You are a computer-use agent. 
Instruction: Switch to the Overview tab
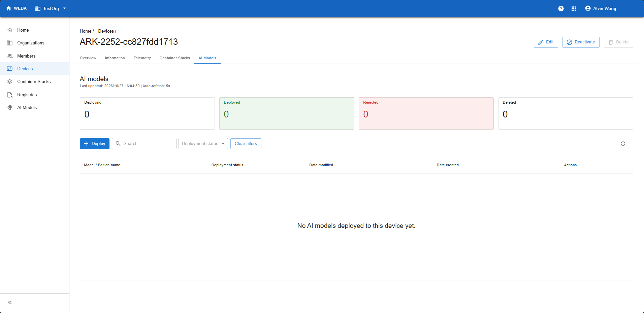pos(88,58)
